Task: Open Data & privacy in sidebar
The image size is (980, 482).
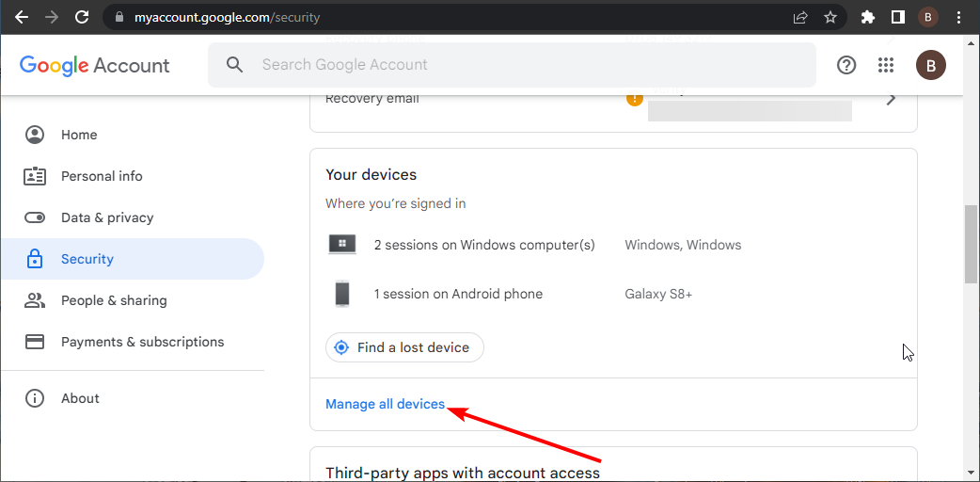Action: pos(106,217)
